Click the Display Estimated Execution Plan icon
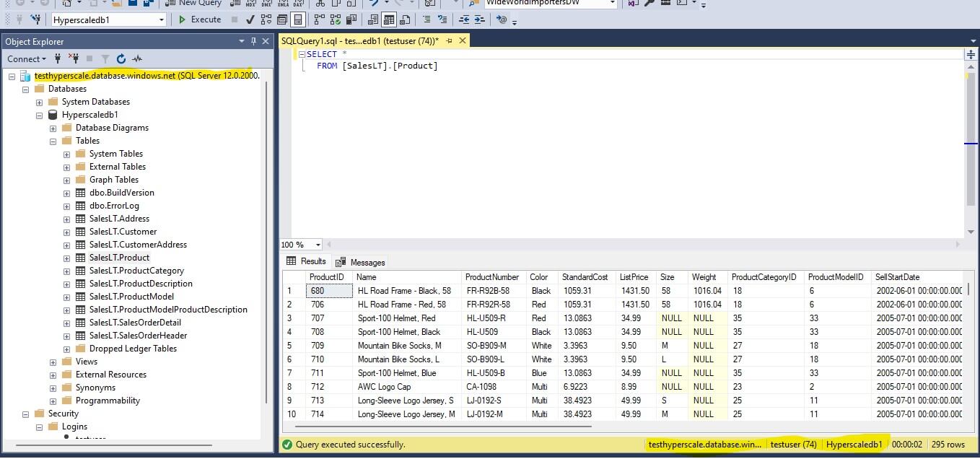Image resolution: width=980 pixels, height=459 pixels. click(266, 19)
